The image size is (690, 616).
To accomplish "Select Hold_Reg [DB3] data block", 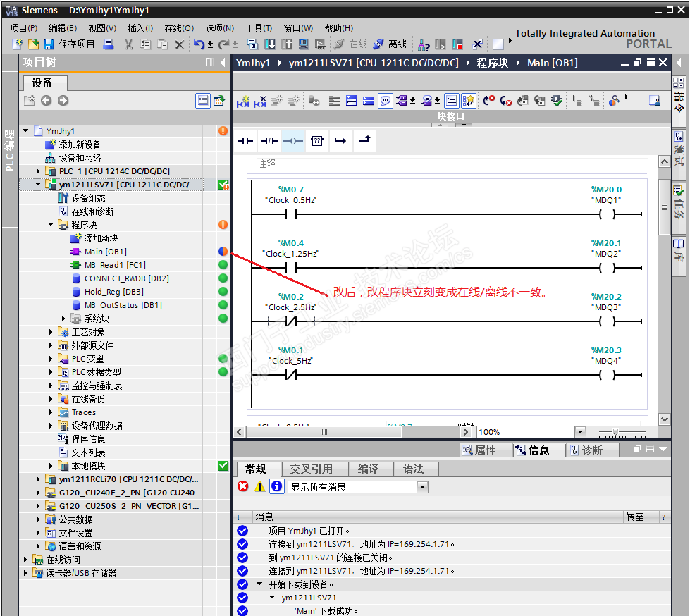I will coord(114,292).
